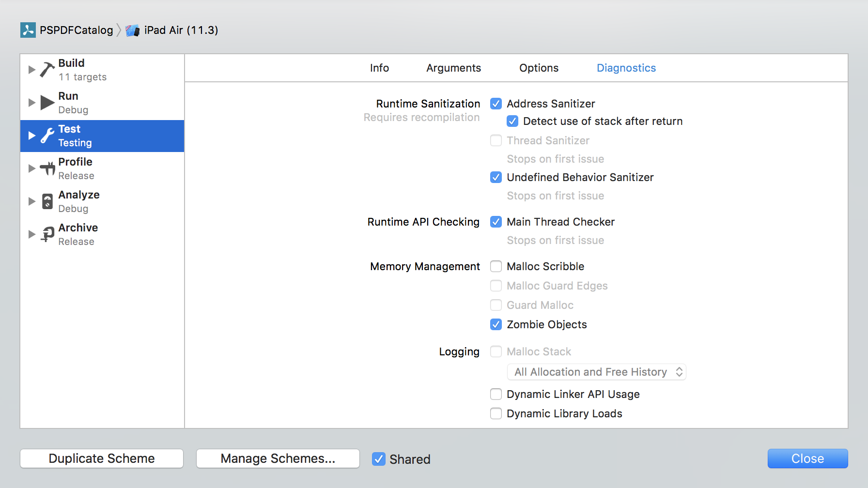Uncheck Zombie Objects
The width and height of the screenshot is (868, 488).
pos(496,324)
